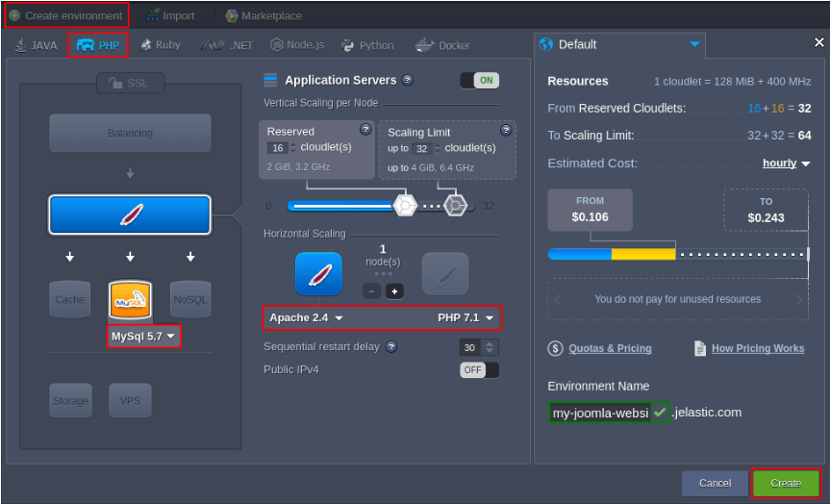Click Sequential restart delay help icon

(x=391, y=347)
